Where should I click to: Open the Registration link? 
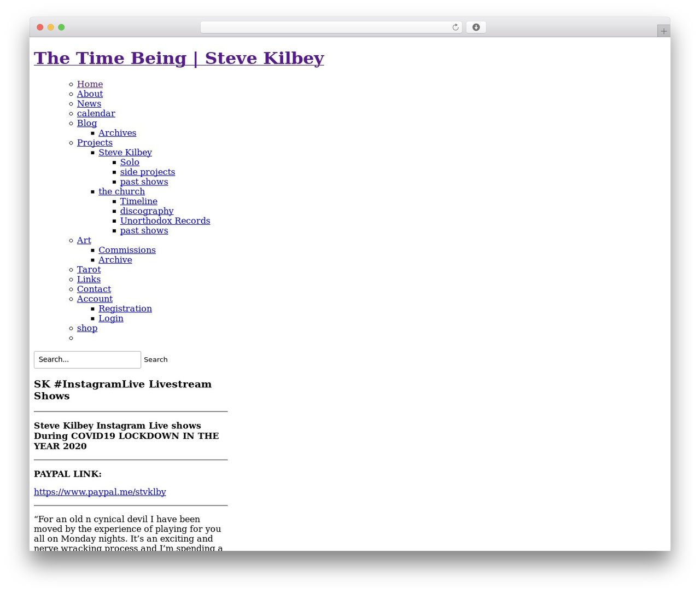click(x=125, y=309)
